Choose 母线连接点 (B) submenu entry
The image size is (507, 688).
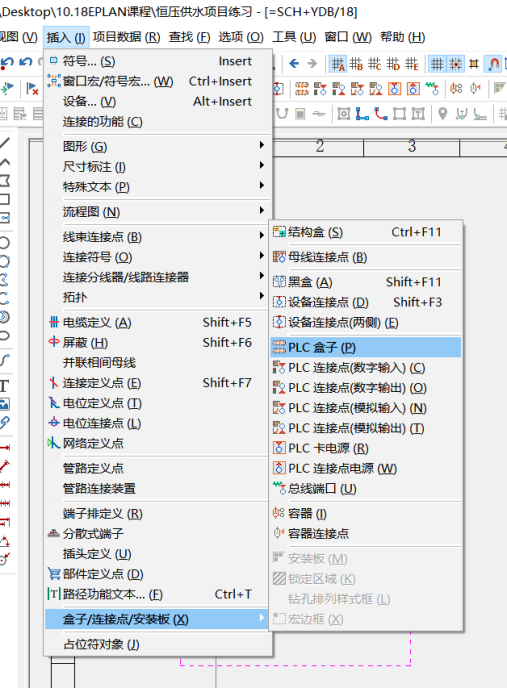(x=366, y=257)
